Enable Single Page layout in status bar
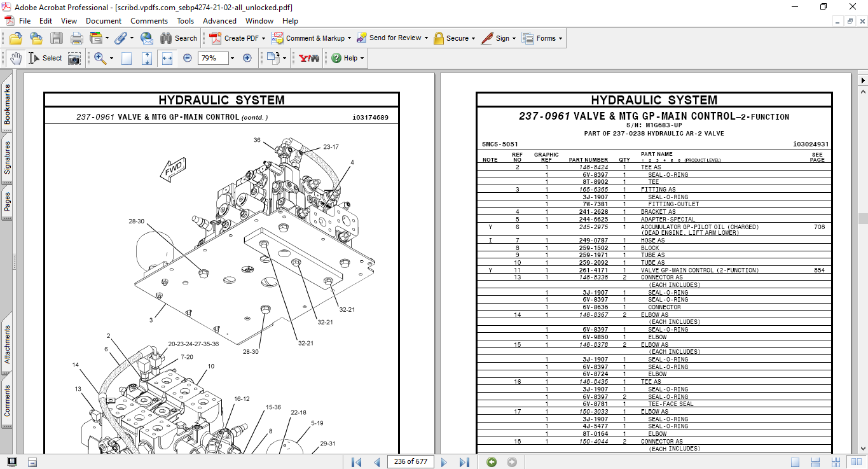The width and height of the screenshot is (868, 469). pos(796,462)
